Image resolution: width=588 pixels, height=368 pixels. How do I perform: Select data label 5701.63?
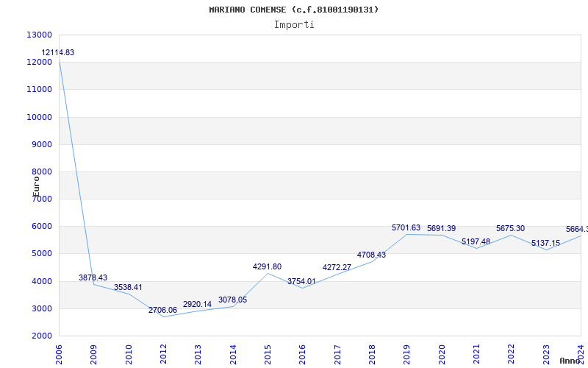pos(406,227)
